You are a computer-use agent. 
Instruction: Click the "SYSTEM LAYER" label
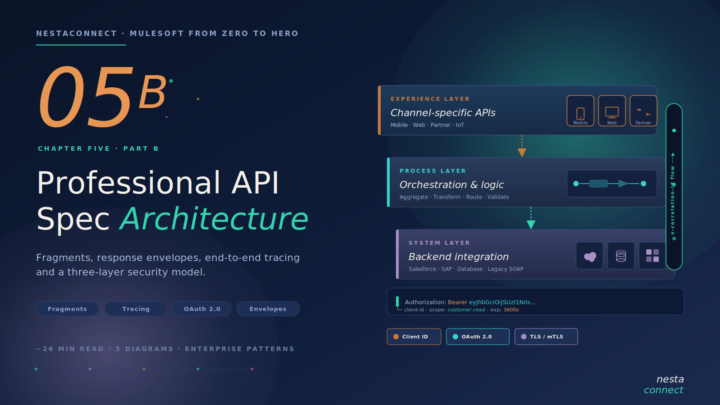pyautogui.click(x=439, y=243)
